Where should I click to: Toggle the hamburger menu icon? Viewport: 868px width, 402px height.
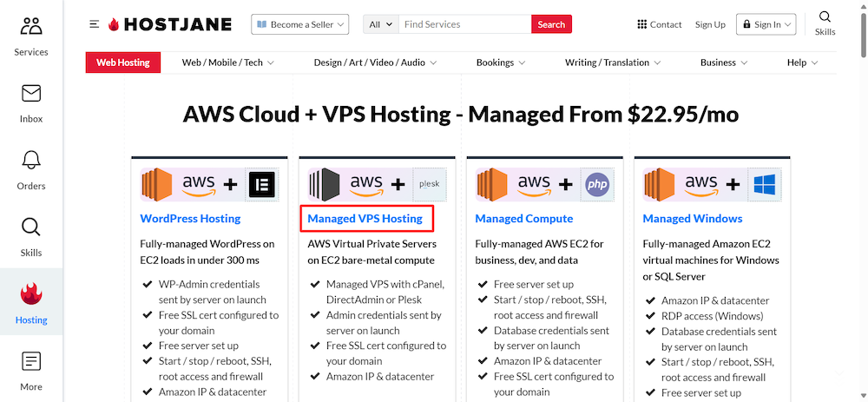coord(95,24)
